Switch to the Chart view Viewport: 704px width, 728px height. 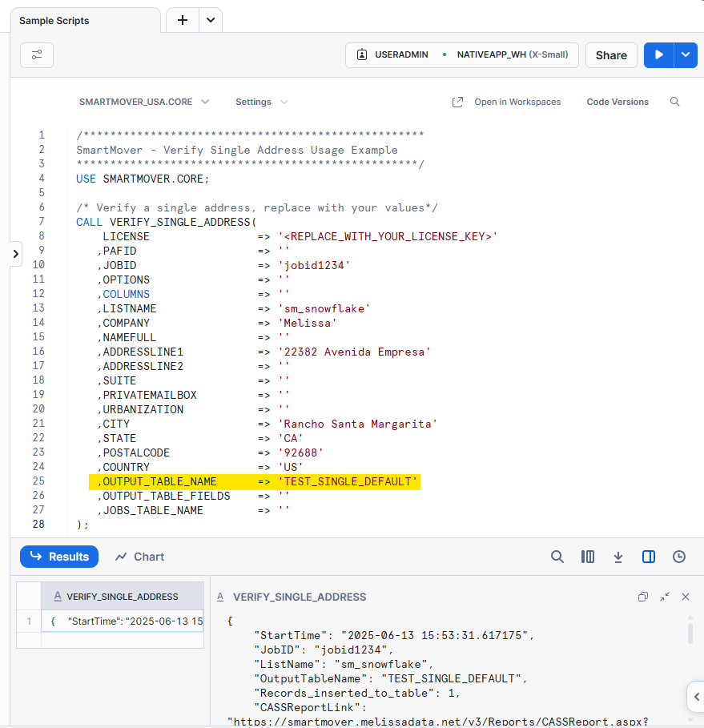(140, 557)
